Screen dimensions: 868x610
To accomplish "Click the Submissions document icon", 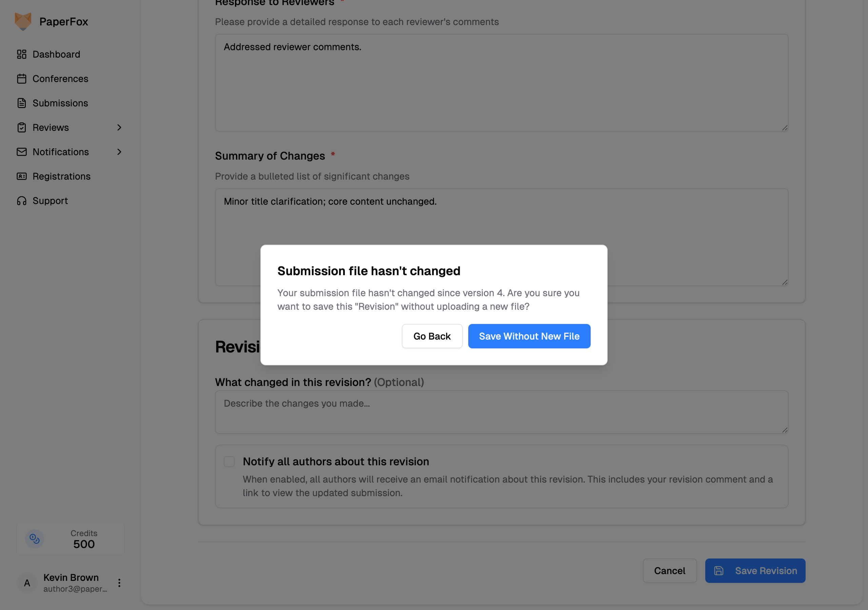I will pos(22,103).
